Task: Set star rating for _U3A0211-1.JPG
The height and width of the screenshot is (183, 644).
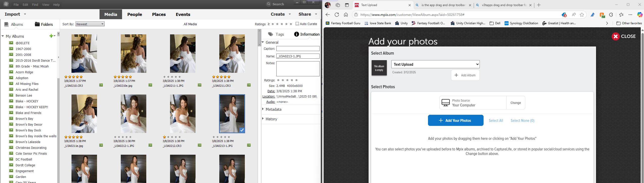Action: [x=172, y=77]
